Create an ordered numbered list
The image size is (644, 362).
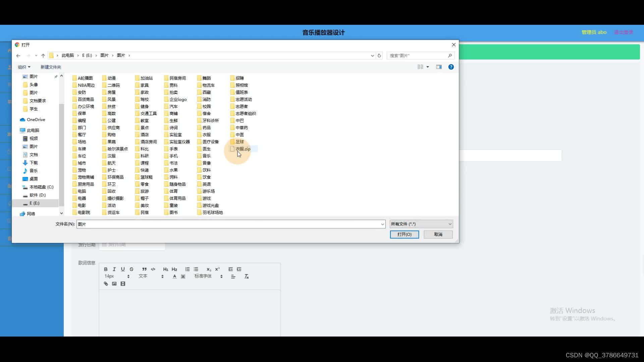coord(187,269)
